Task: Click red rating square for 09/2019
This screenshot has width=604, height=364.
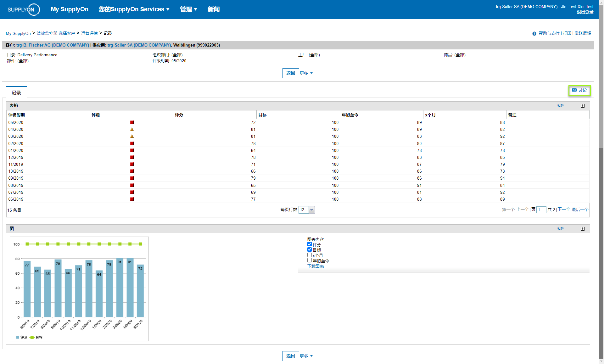Action: pyautogui.click(x=132, y=178)
